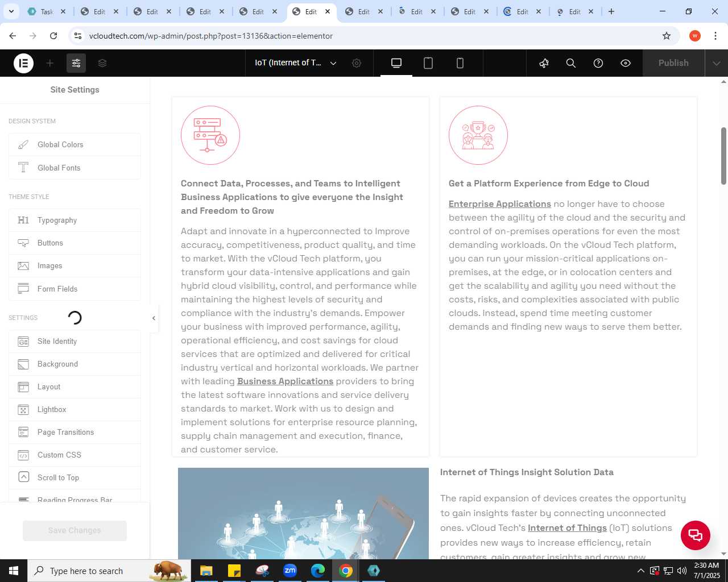Switch to the Task browser tab
This screenshot has width=728, height=582.
point(47,11)
